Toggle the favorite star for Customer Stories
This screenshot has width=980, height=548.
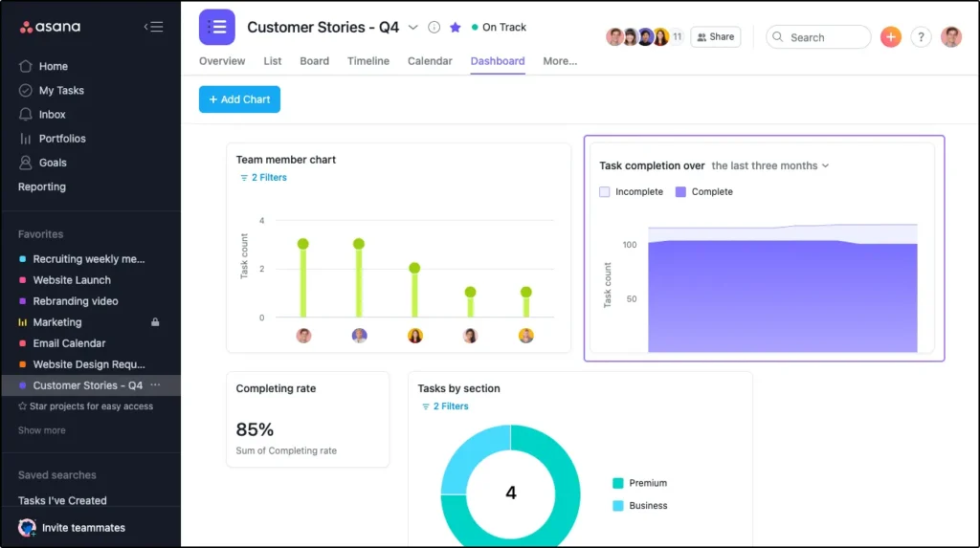[x=456, y=28]
